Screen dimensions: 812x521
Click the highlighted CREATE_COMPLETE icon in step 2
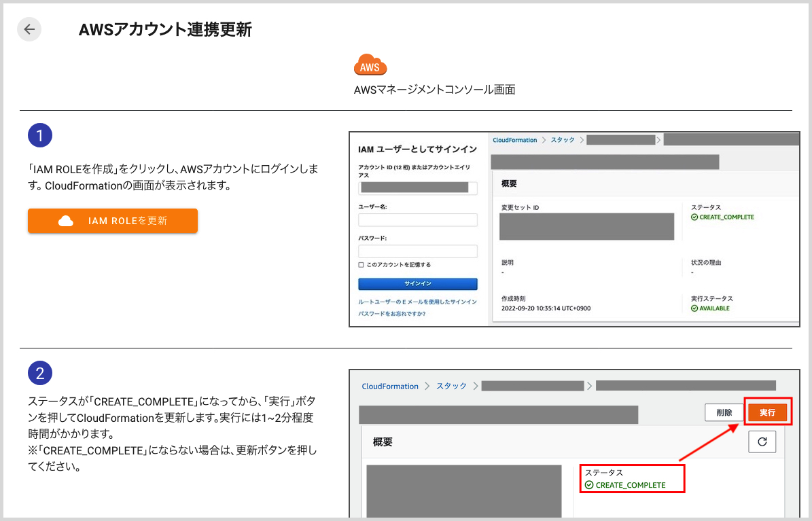[x=588, y=485]
